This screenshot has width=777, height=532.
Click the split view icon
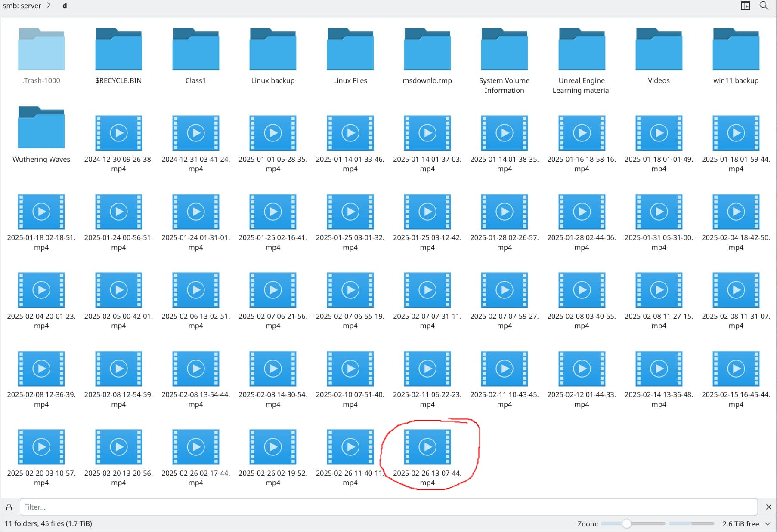point(745,6)
